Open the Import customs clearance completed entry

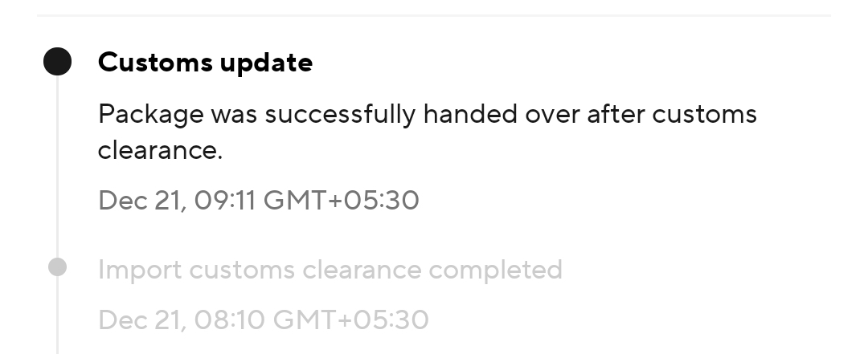pos(330,270)
